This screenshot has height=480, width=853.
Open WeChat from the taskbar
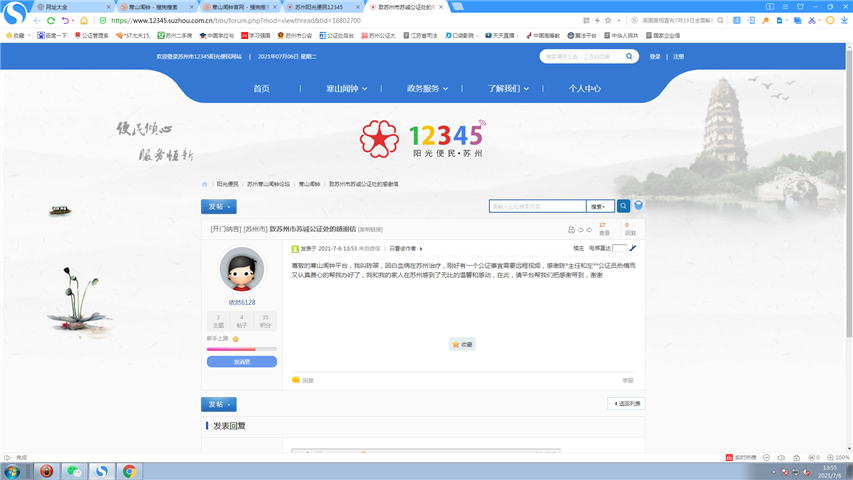tap(74, 471)
